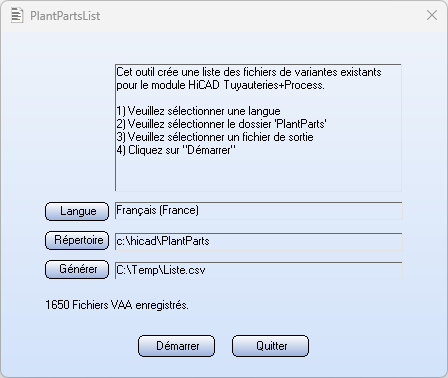Exit the tool using the Quitter button

coord(270,346)
